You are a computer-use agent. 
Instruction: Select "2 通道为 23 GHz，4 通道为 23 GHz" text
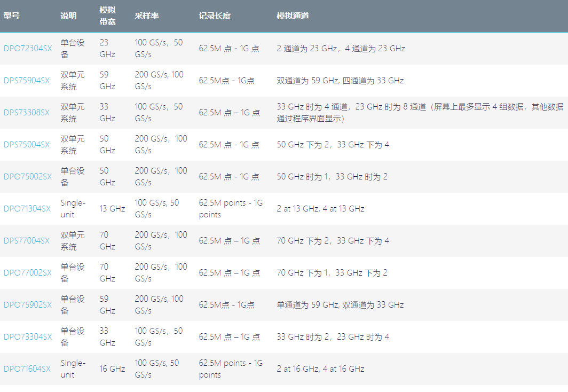(341, 49)
